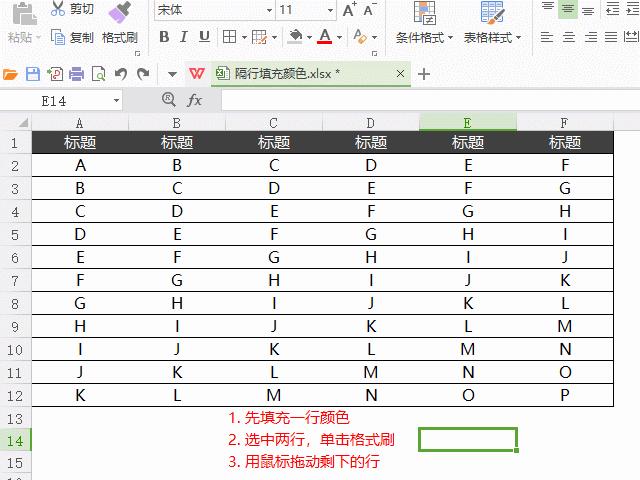Toggle Italic formatting
This screenshot has height=480, width=640.
click(184, 37)
